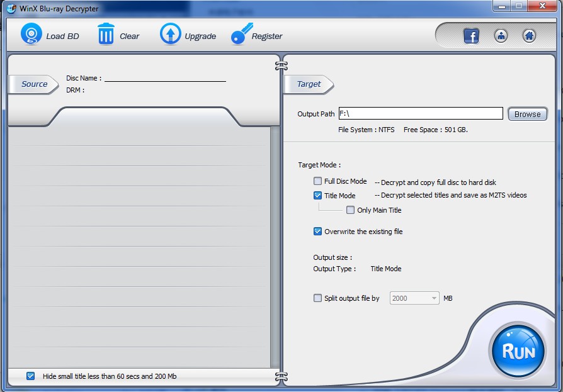
Task: Check the Only Main Title option
Action: click(350, 210)
